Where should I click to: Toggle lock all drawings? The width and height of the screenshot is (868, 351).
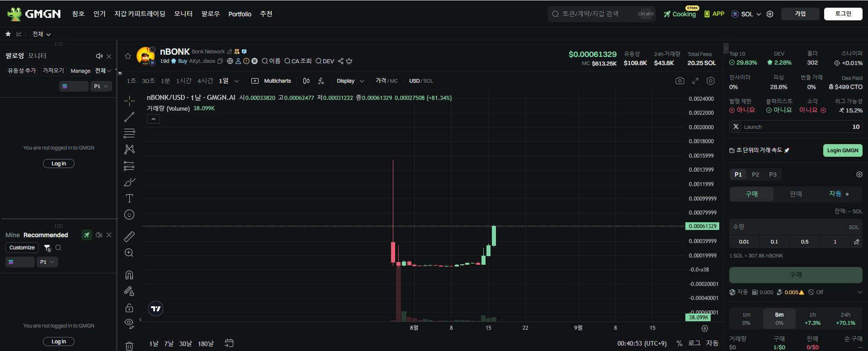click(x=129, y=308)
